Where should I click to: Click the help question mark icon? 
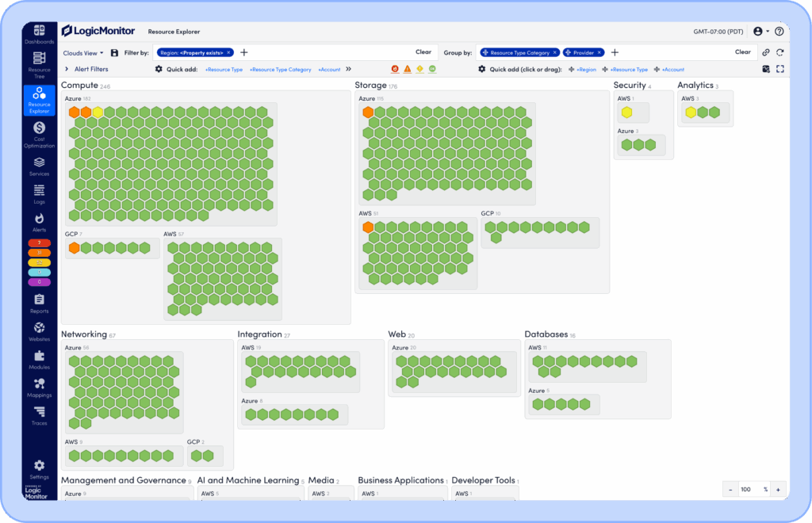coord(779,32)
